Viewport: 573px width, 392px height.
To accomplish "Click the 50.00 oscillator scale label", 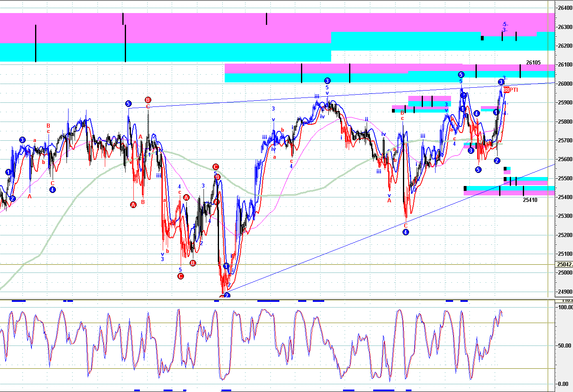I will 565,345.
